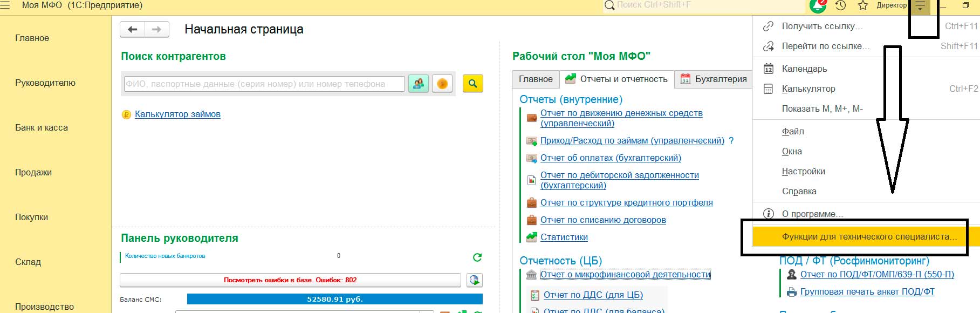Open the history clock icon
980x313 pixels.
(840, 5)
